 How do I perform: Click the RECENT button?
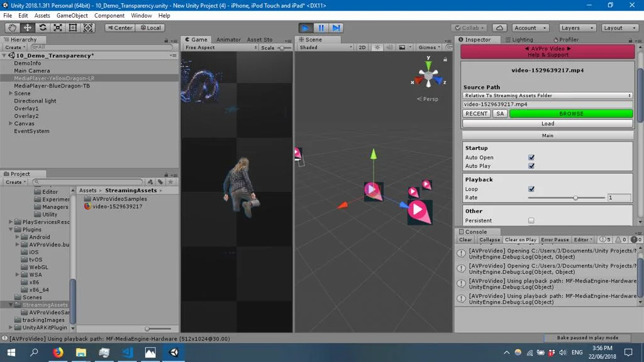pyautogui.click(x=477, y=113)
